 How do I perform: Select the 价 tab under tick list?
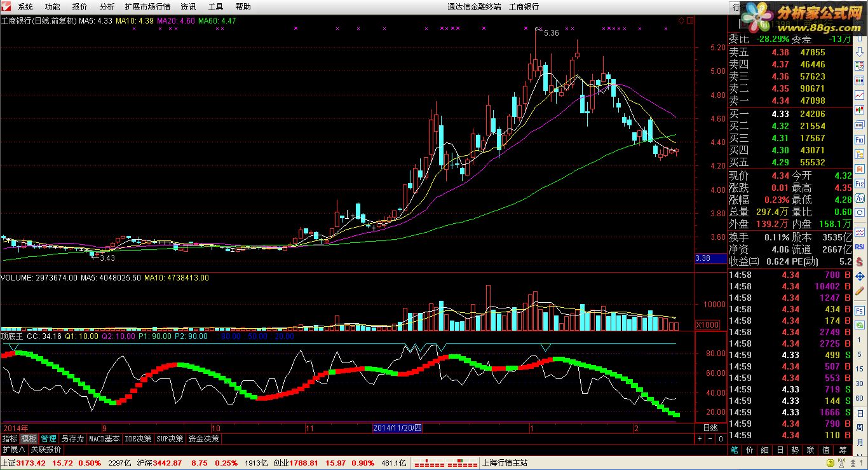[x=750, y=450]
